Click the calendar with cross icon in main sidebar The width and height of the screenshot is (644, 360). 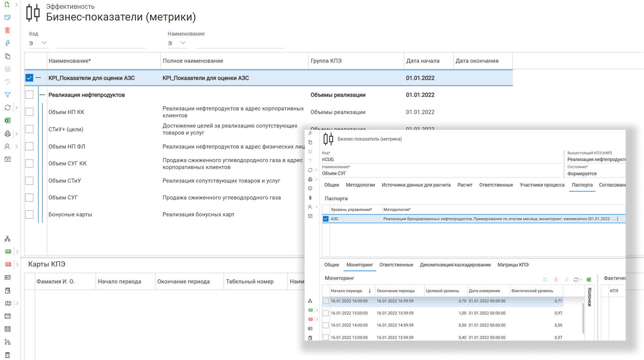tap(7, 159)
